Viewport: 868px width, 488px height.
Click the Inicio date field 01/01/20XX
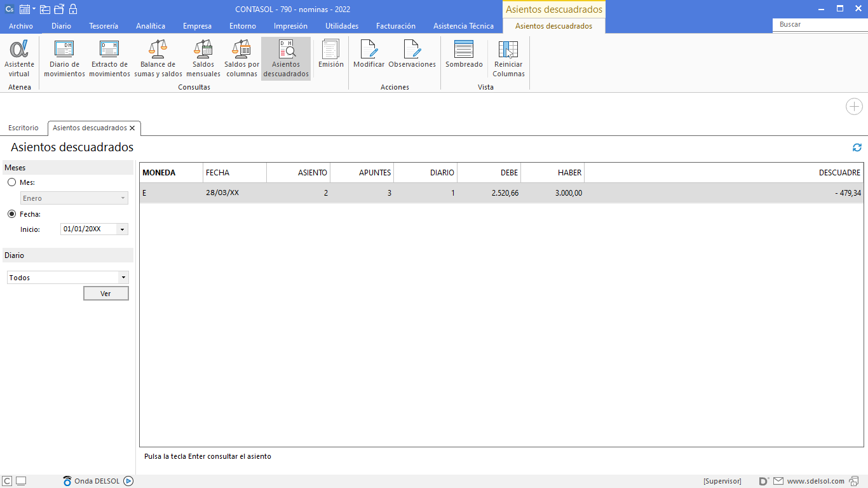point(88,229)
